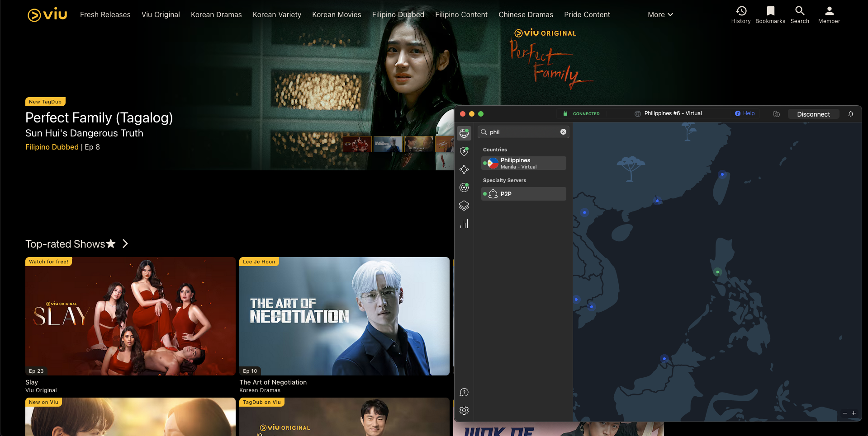Click the Search magnifier in Viu header

[800, 14]
